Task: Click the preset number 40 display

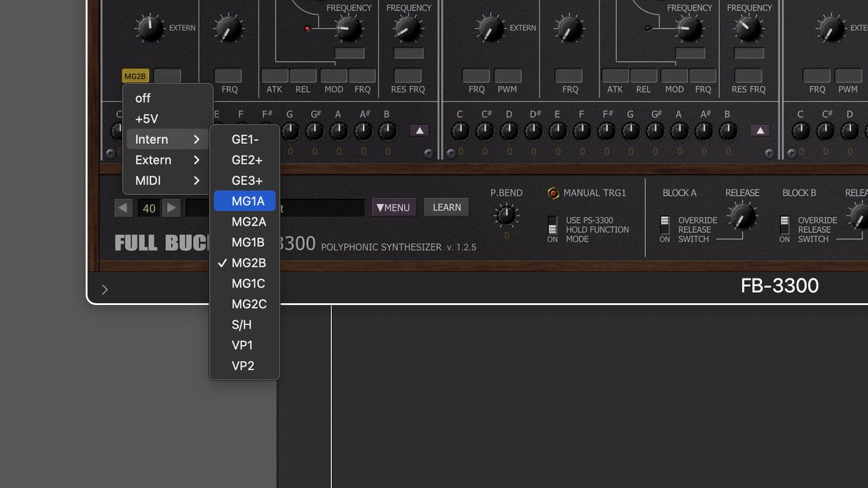Action: point(148,208)
